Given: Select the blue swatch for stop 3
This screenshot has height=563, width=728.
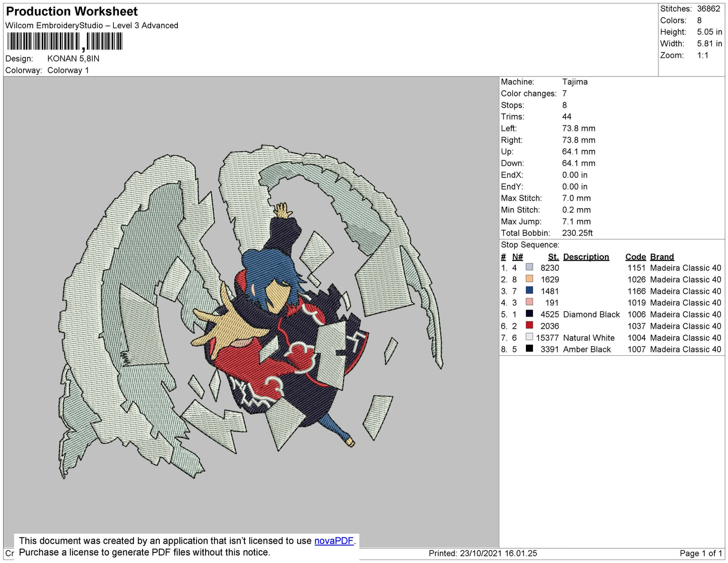Looking at the screenshot, I should (529, 290).
